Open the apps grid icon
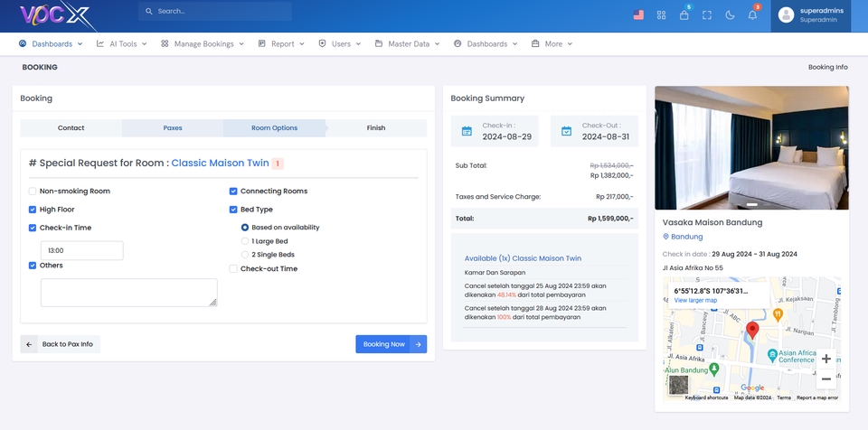This screenshot has height=430, width=868. (661, 15)
